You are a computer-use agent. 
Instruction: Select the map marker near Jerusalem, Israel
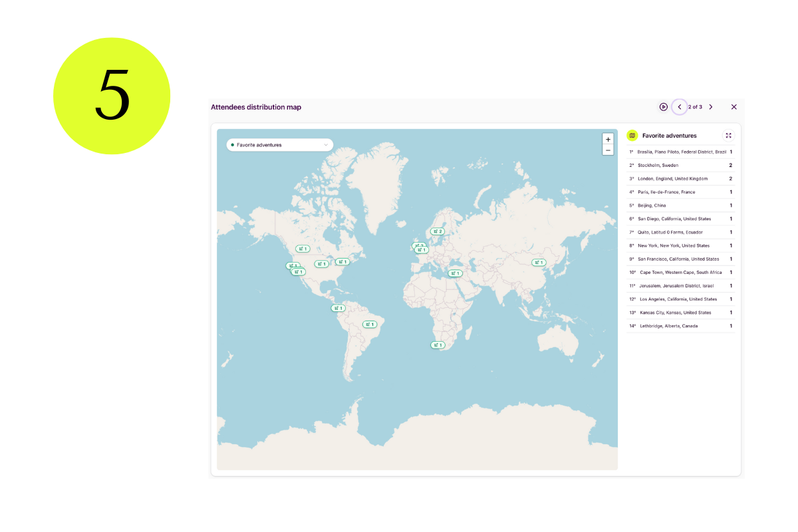click(x=455, y=273)
